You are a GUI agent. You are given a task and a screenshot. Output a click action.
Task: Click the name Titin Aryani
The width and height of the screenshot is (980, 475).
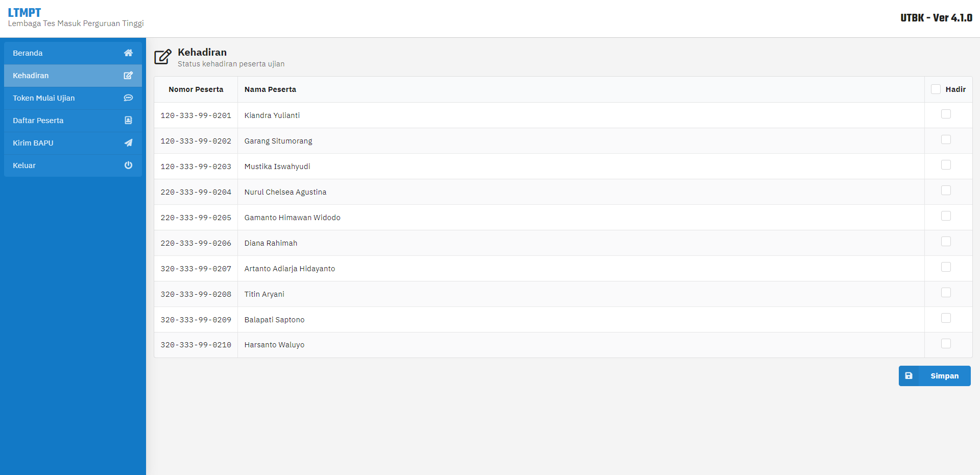tap(265, 294)
